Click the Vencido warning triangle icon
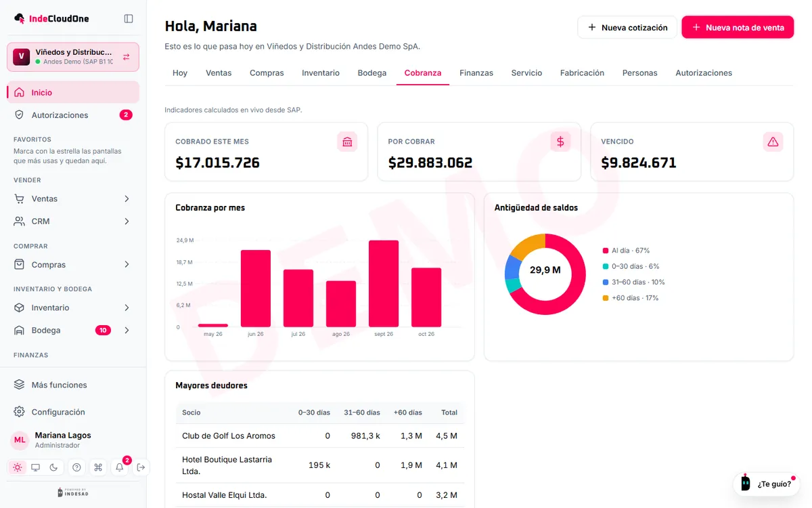The width and height of the screenshot is (812, 508). [x=773, y=142]
